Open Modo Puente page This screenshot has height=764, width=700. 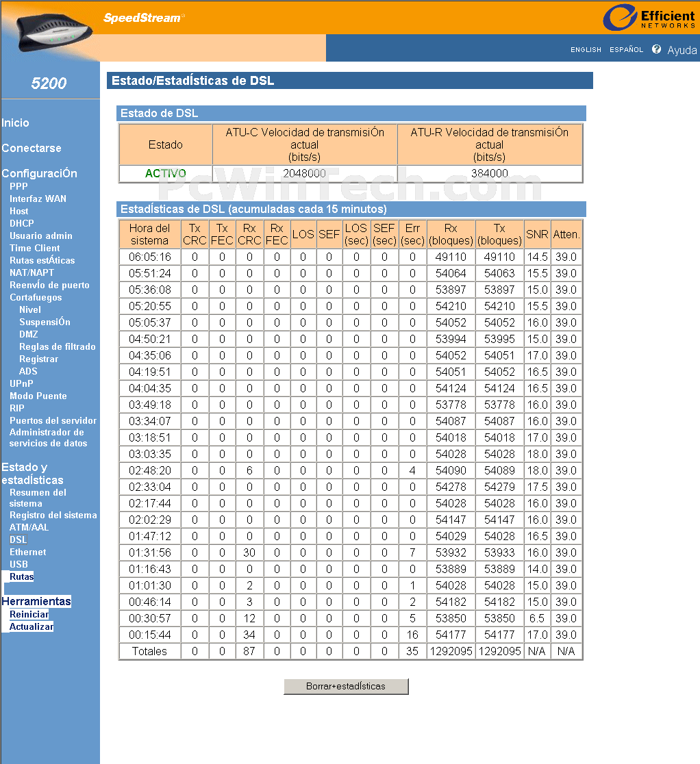coord(38,396)
